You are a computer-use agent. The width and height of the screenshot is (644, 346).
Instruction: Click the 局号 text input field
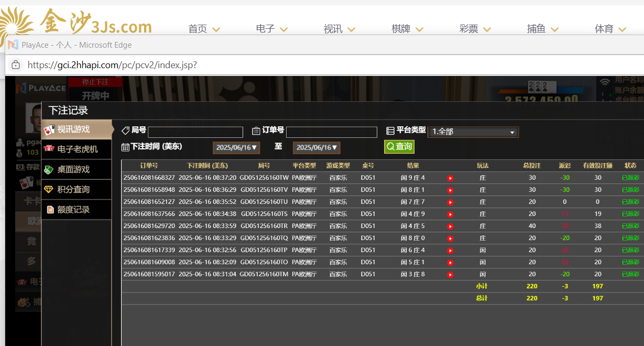tap(195, 132)
